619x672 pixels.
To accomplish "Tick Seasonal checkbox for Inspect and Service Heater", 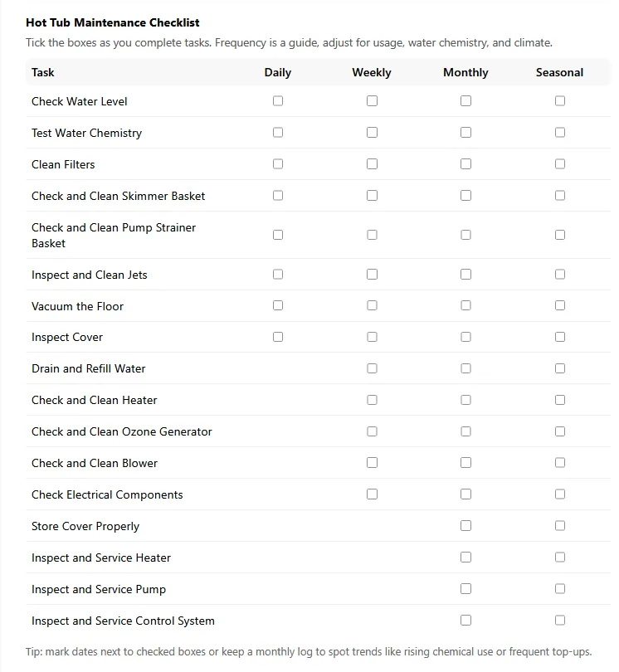I will pos(560,558).
